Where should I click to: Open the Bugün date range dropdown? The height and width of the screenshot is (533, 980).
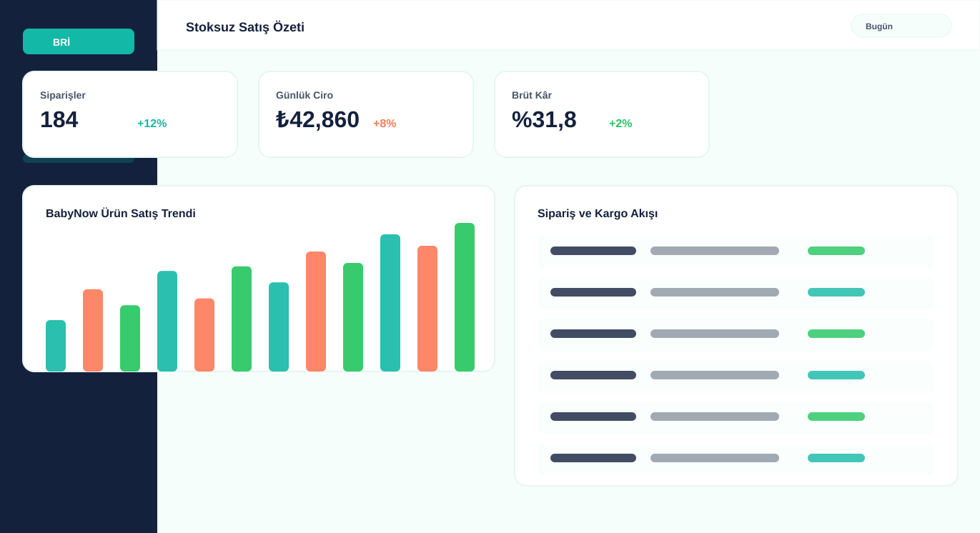pos(901,26)
